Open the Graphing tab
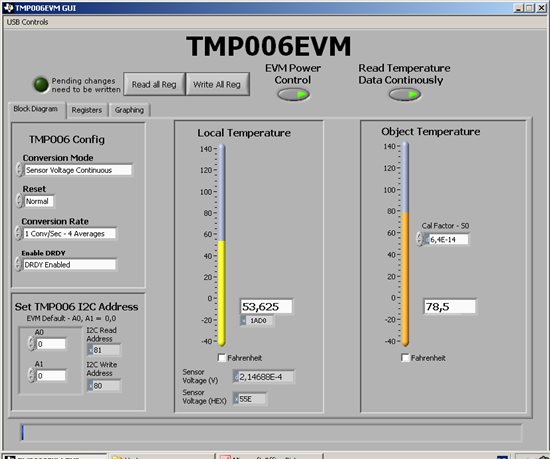Viewport: 550px width, 459px height. click(129, 110)
